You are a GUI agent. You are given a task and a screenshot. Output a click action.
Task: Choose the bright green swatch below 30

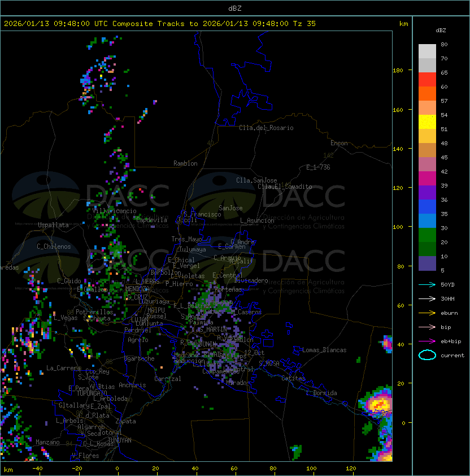pyautogui.click(x=427, y=235)
